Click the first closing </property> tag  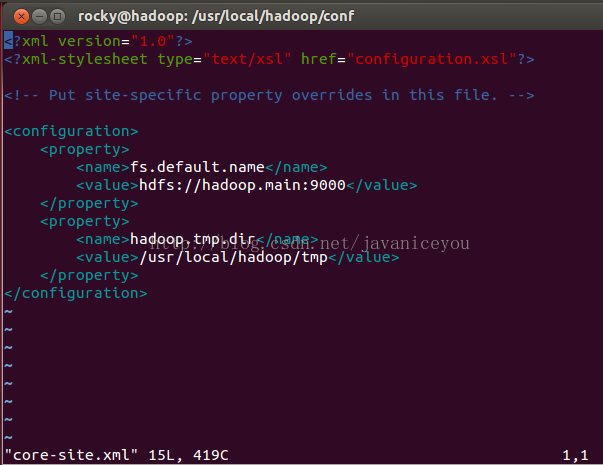89,203
